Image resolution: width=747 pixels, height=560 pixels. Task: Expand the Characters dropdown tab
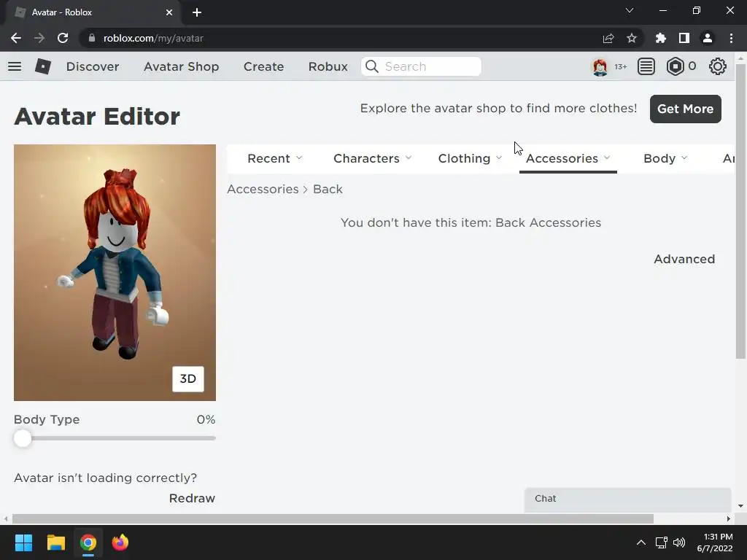point(373,158)
